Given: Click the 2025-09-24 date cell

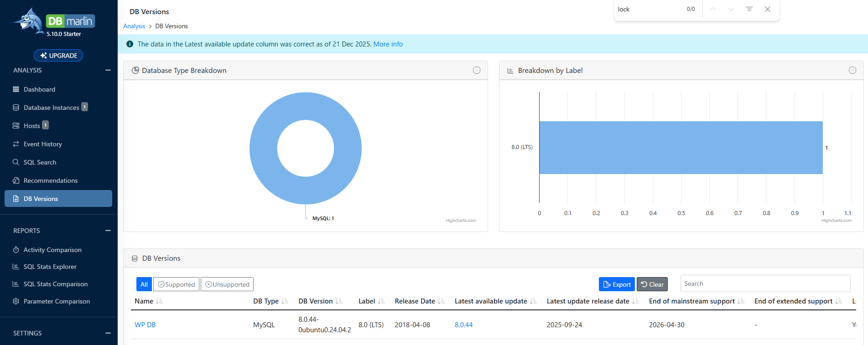Looking at the screenshot, I should coord(564,325).
